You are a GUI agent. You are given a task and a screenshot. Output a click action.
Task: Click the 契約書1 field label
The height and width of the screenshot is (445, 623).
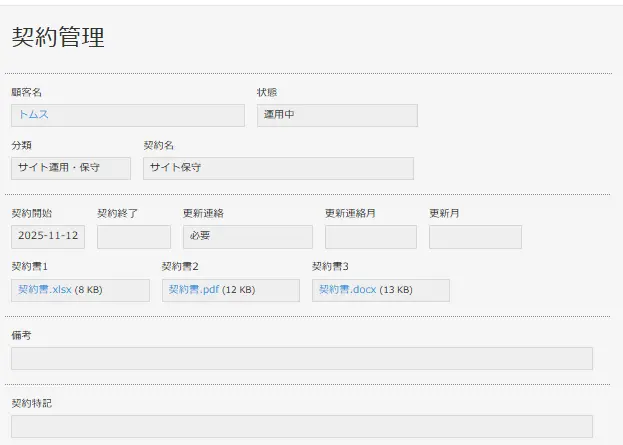click(29, 267)
